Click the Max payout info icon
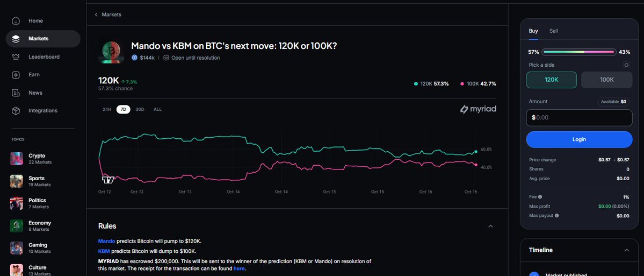644x276 pixels. tap(556, 216)
